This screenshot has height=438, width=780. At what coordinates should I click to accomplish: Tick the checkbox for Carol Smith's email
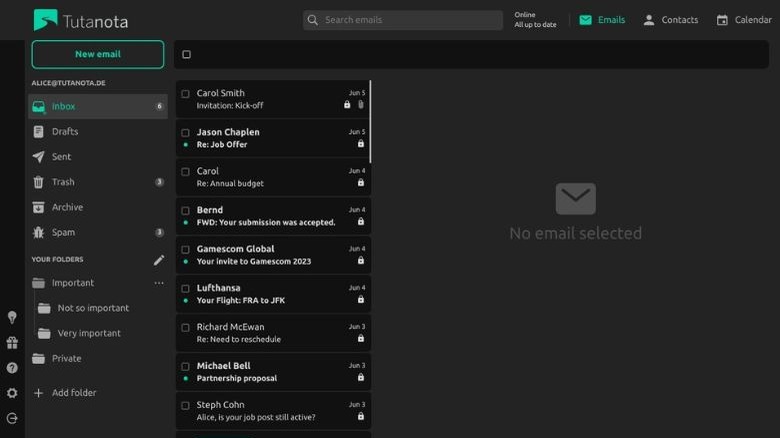tap(185, 94)
